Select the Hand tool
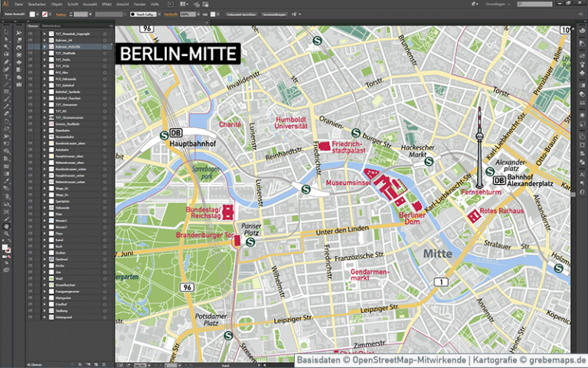Screen dimensions: 588x368 [x=6, y=226]
